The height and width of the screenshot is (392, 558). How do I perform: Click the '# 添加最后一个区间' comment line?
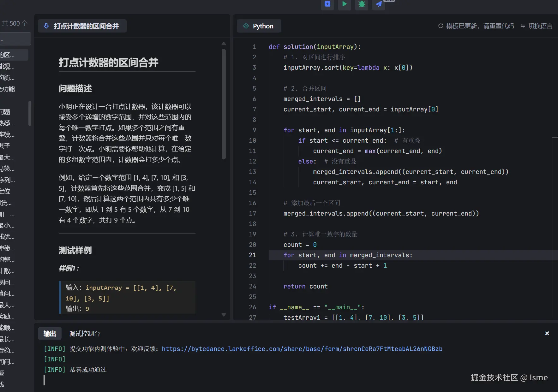[312, 203]
